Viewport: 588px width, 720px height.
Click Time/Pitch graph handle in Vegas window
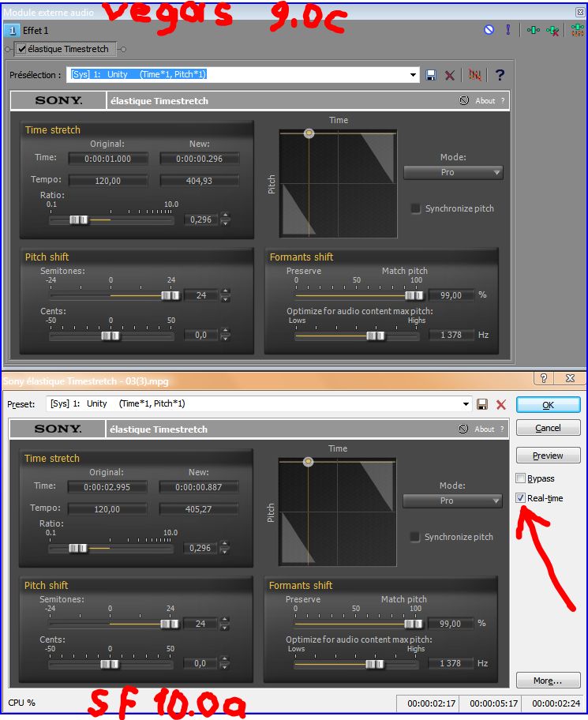(309, 133)
